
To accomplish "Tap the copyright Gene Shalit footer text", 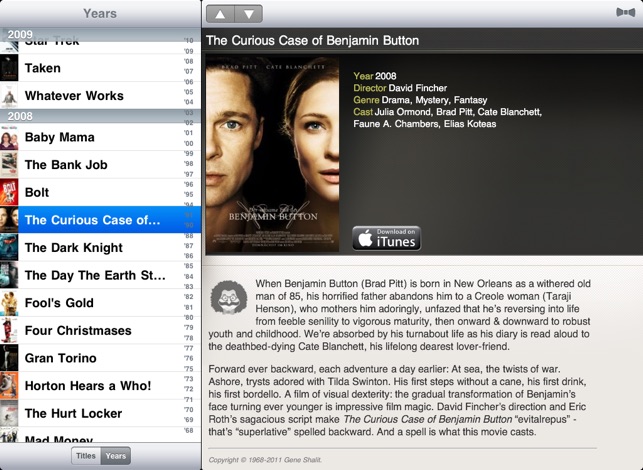I will pos(265,460).
